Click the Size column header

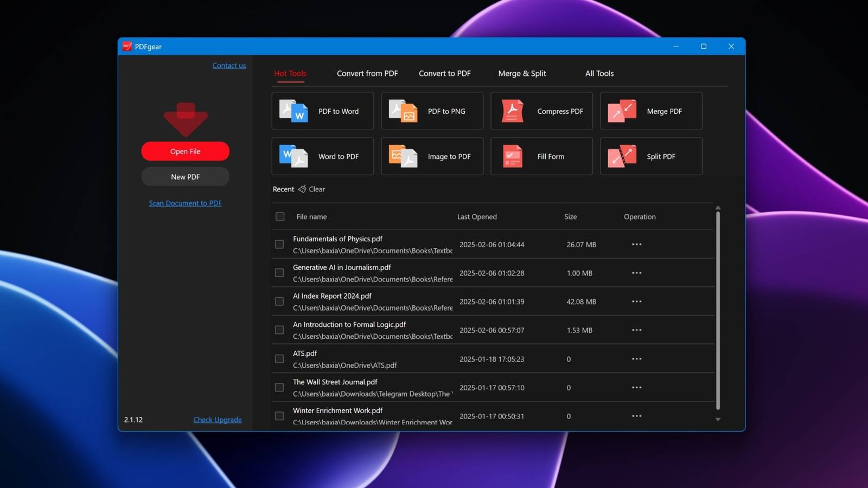[571, 216]
